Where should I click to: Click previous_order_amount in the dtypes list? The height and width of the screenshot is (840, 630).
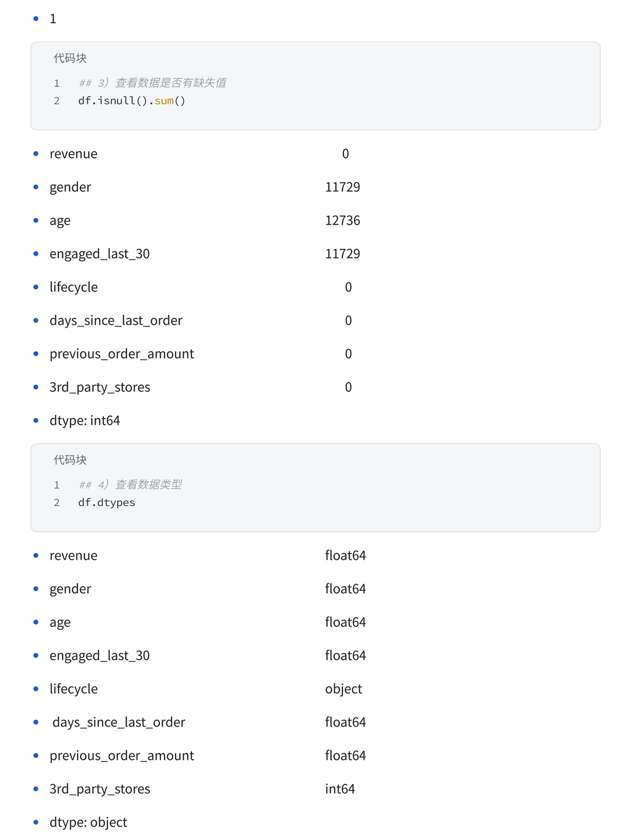(122, 756)
